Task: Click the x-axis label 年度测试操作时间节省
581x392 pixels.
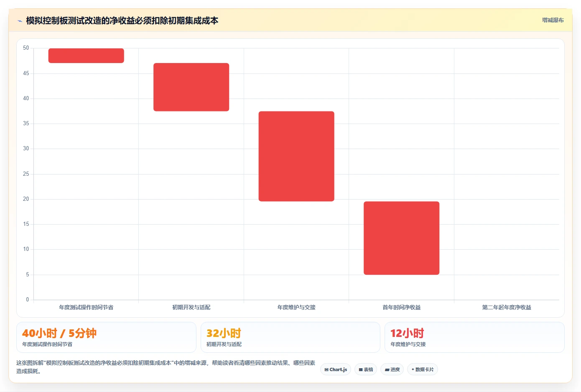Action: click(86, 307)
